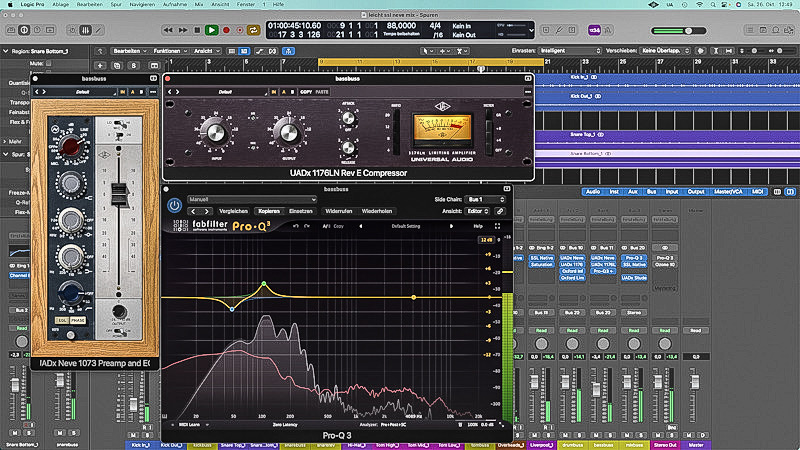Image resolution: width=800 pixels, height=450 pixels.
Task: Open the Oxford Inf plugin slot in mixer
Action: [x=572, y=271]
